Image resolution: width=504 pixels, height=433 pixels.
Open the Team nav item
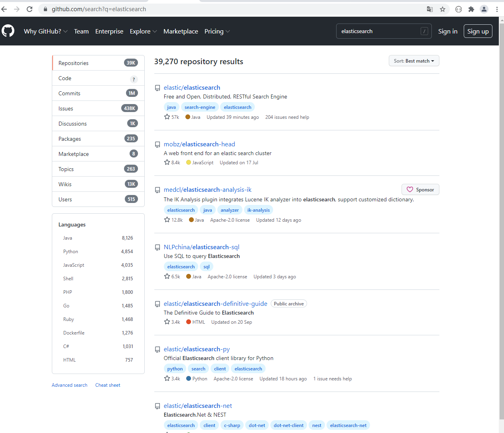pos(81,31)
